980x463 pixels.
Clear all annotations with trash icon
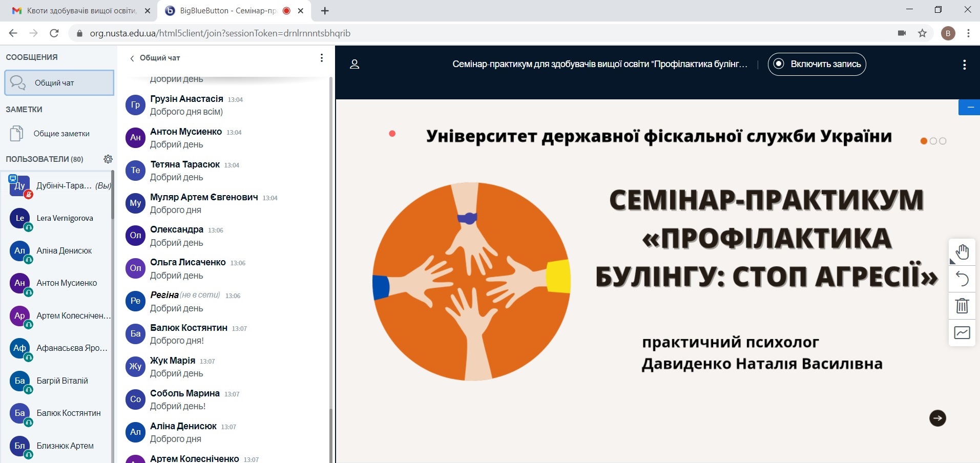(962, 306)
